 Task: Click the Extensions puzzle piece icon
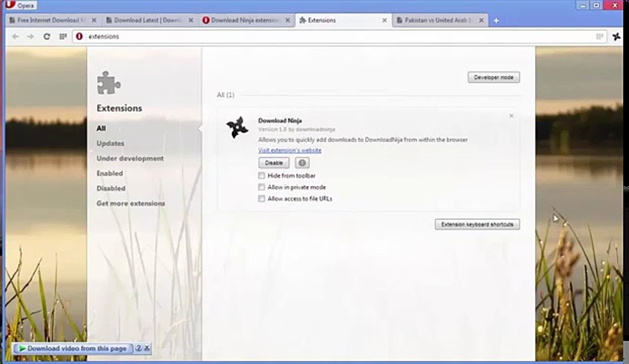point(109,83)
